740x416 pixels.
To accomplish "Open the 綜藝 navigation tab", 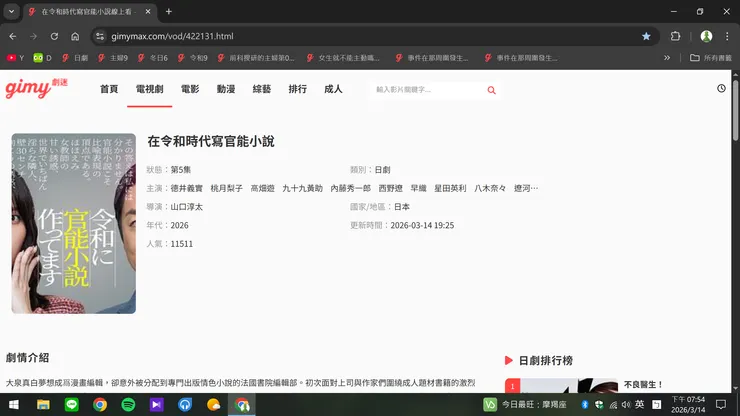I will tap(262, 89).
